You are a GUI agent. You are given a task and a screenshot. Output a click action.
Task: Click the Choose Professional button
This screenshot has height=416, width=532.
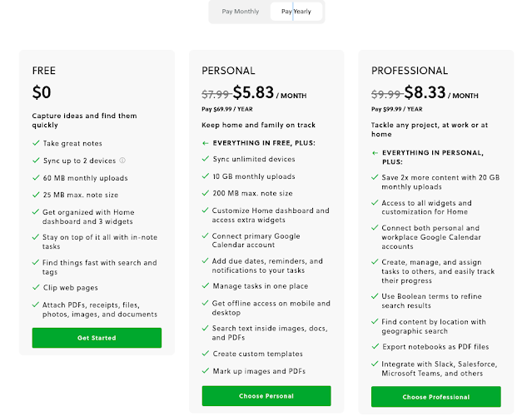tap(436, 397)
